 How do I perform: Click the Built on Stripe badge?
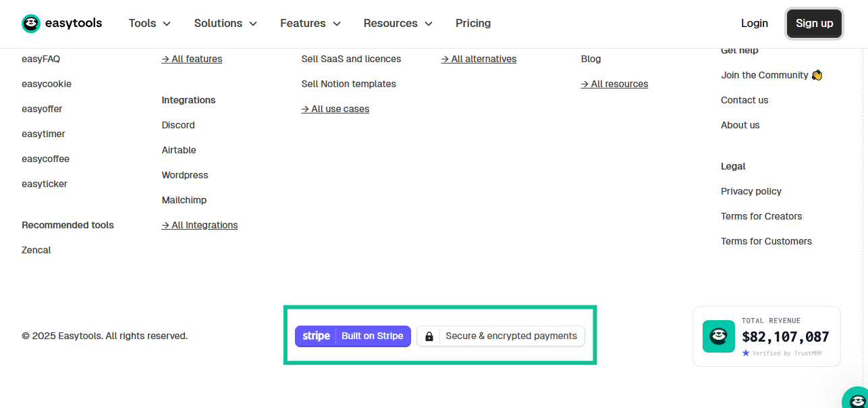coord(353,336)
